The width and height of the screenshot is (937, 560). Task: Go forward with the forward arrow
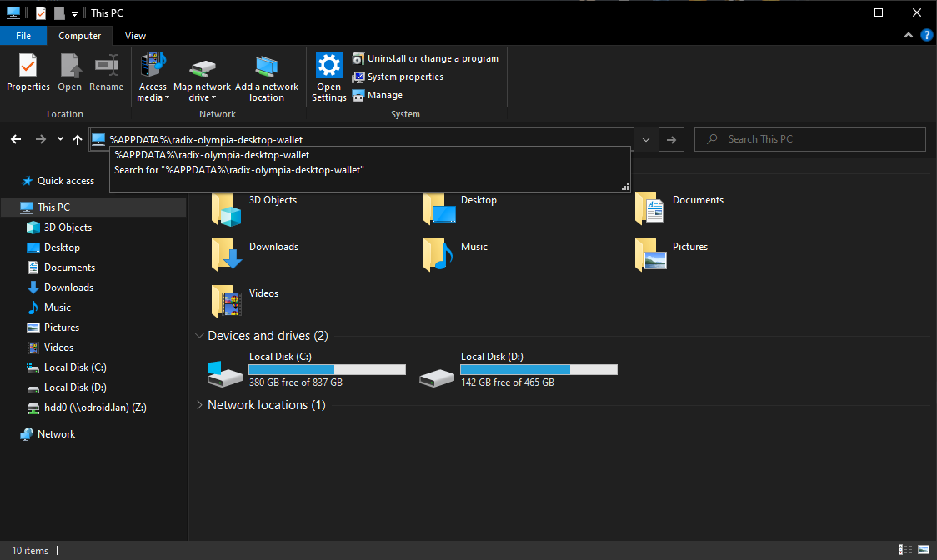(x=41, y=139)
